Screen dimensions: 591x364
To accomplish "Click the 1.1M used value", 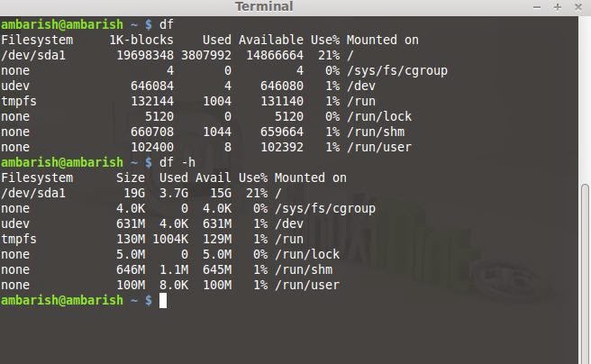I will pos(174,269).
